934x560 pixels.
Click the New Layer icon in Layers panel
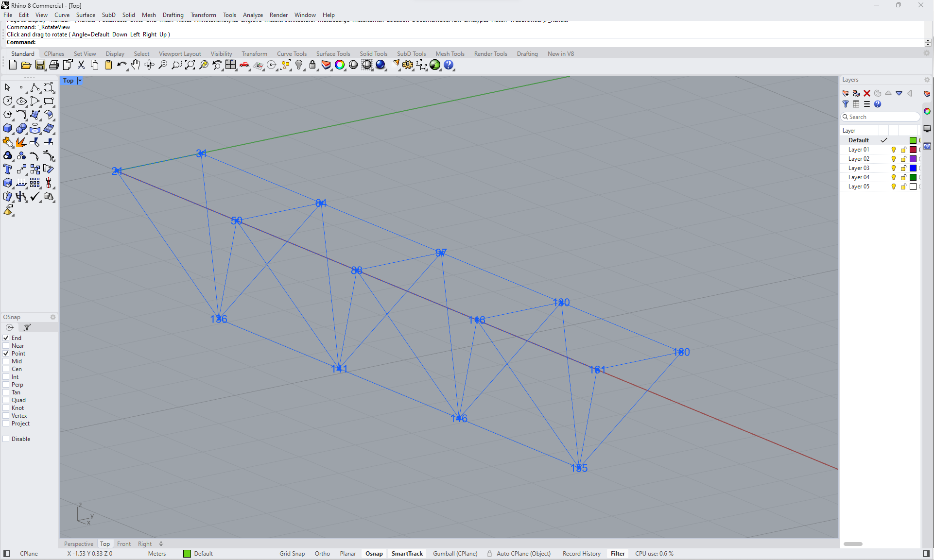pyautogui.click(x=845, y=93)
